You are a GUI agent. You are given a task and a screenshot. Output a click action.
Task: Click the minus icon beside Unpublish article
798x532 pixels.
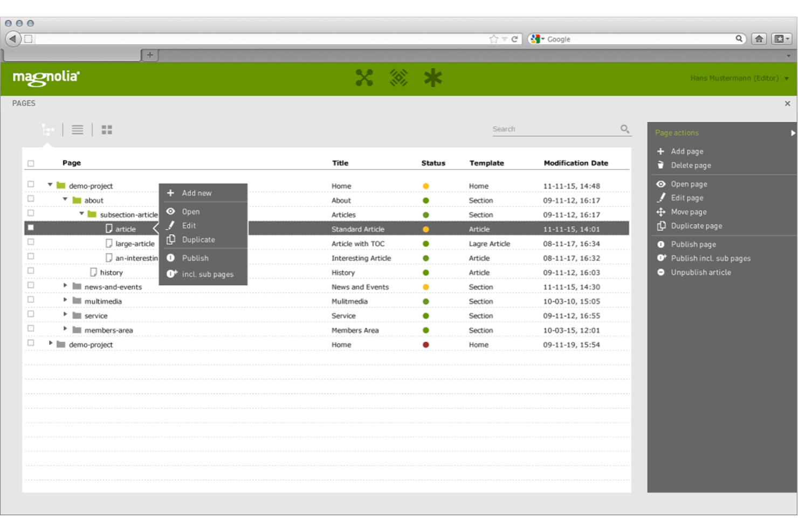(x=661, y=272)
